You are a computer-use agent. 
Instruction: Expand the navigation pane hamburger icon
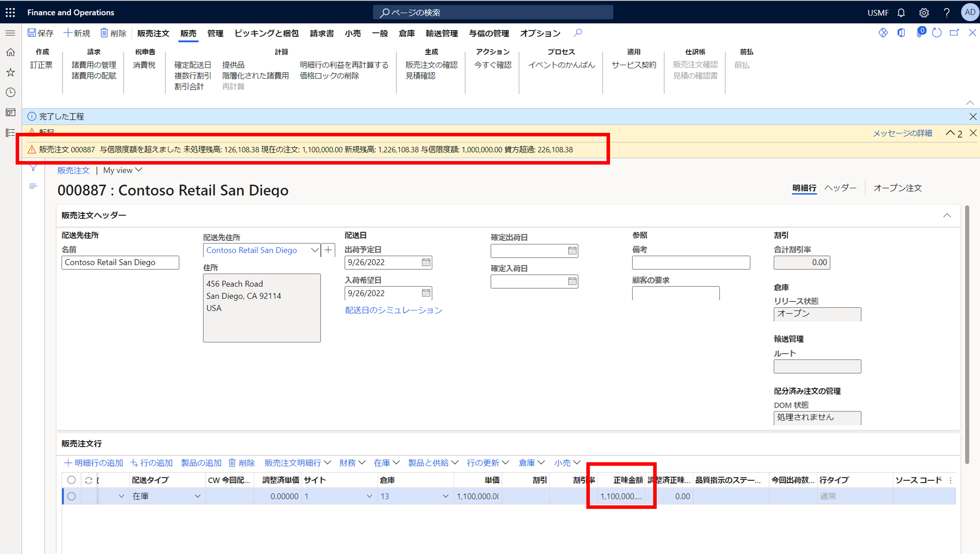[10, 33]
